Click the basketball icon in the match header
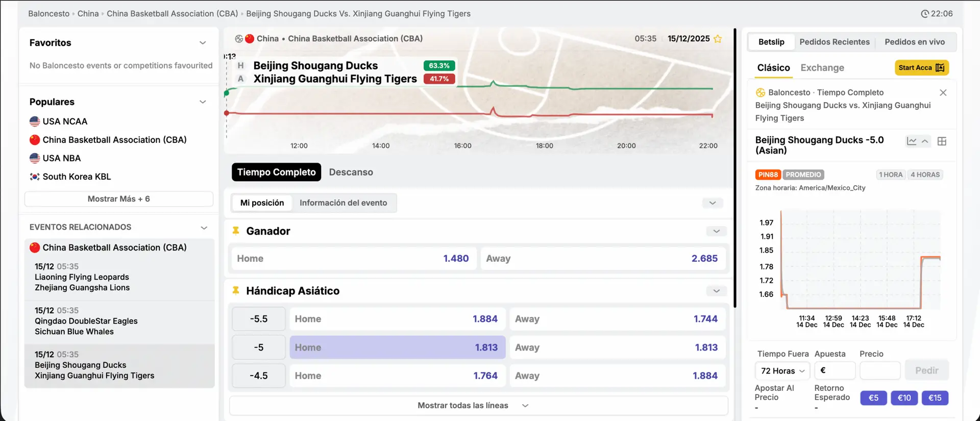 [238, 39]
